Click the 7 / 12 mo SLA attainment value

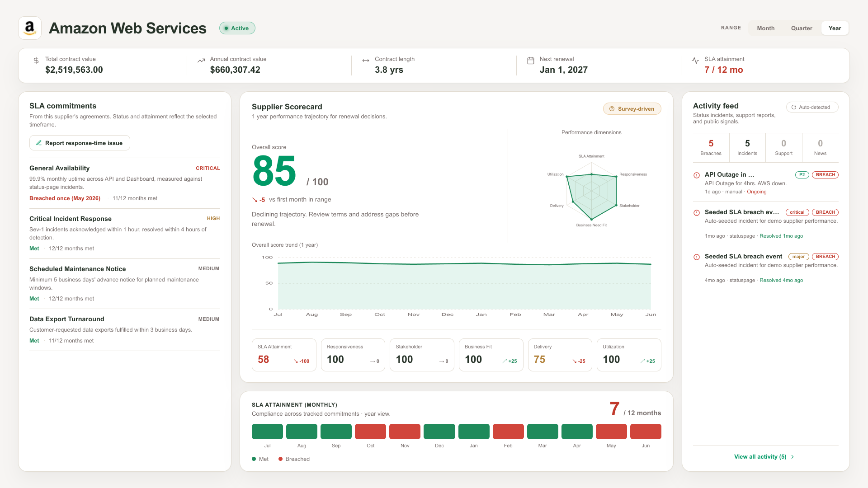(x=724, y=70)
